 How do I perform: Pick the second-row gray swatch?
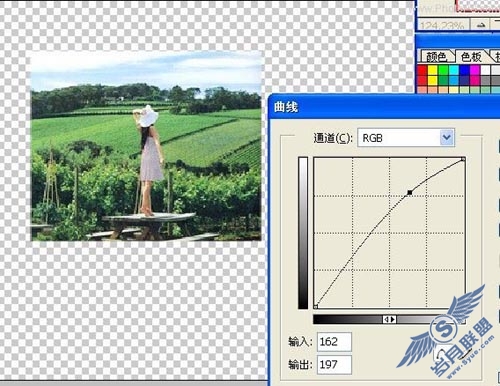coord(485,80)
